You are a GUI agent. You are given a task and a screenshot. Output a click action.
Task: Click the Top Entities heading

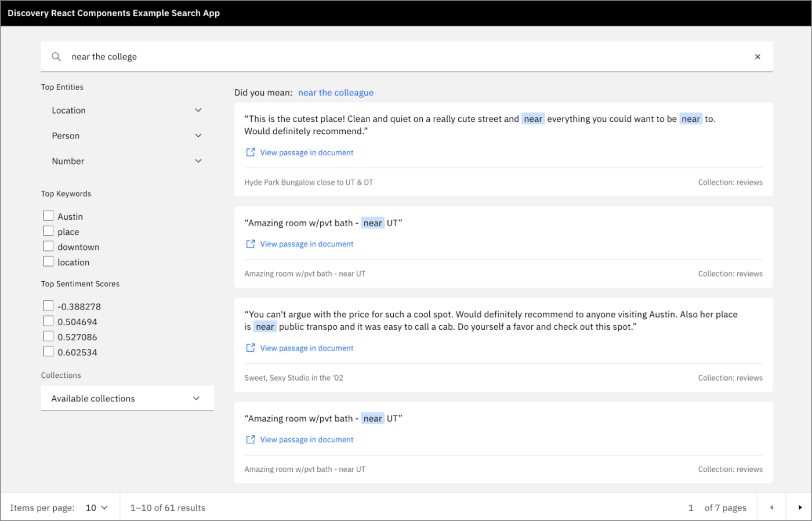(62, 87)
